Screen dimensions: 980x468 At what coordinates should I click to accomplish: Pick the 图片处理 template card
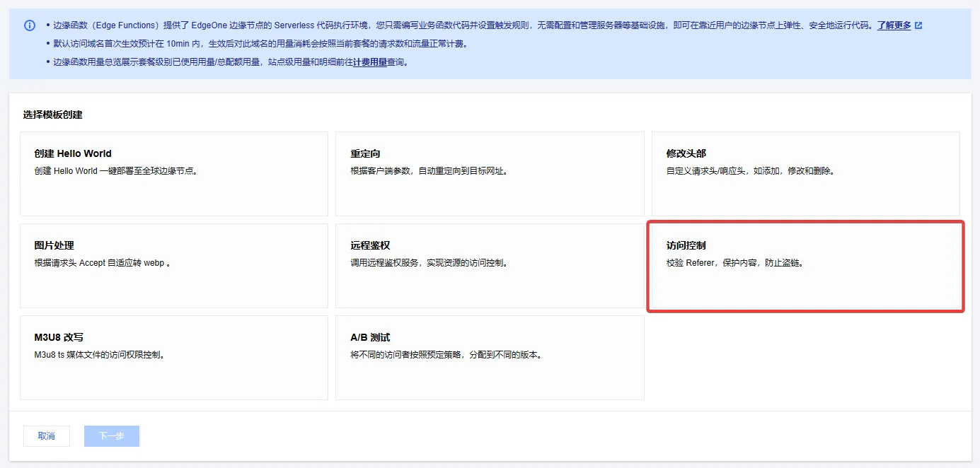tap(173, 266)
